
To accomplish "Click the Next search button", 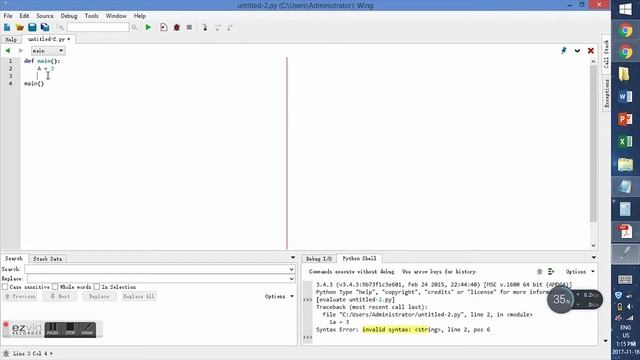I will [60, 296].
